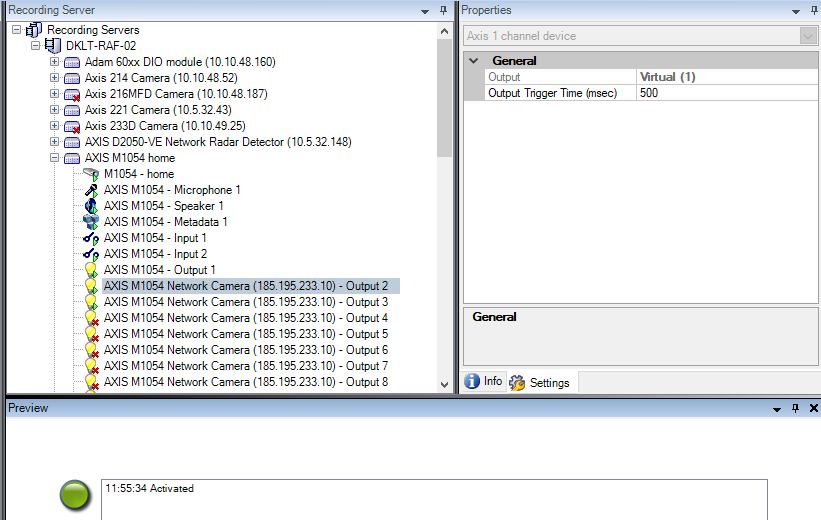The width and height of the screenshot is (821, 520).
Task: Switch to the Settings tab
Action: click(540, 382)
